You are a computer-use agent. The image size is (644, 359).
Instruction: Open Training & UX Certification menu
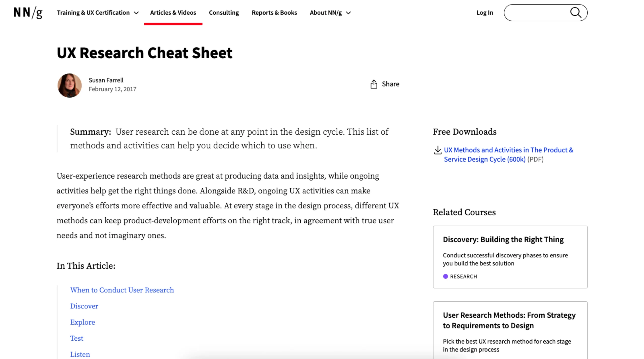[x=93, y=13]
